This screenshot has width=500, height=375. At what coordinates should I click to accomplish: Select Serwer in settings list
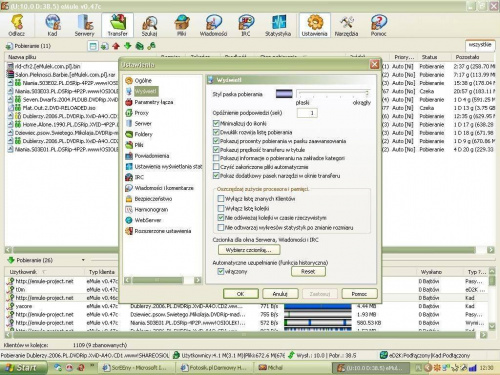click(138, 124)
